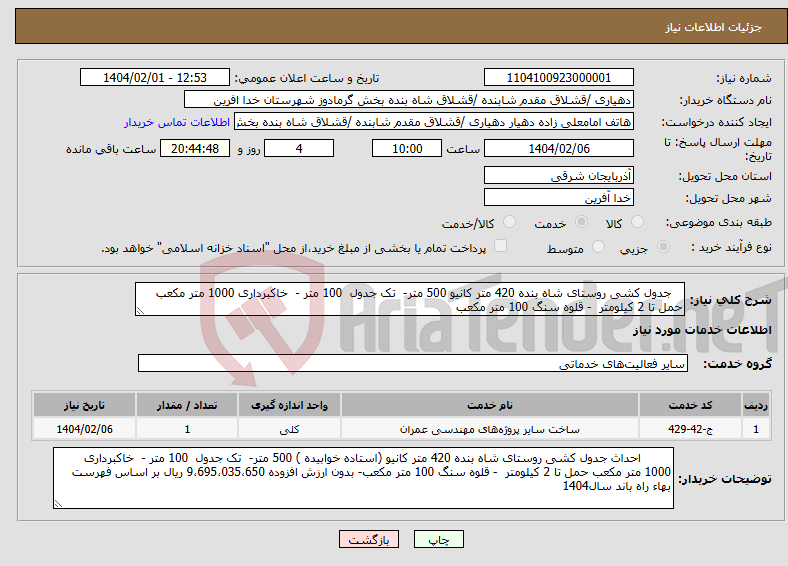788x566 pixels.
Task: Click the کد خدمت column header
Action: tap(691, 405)
